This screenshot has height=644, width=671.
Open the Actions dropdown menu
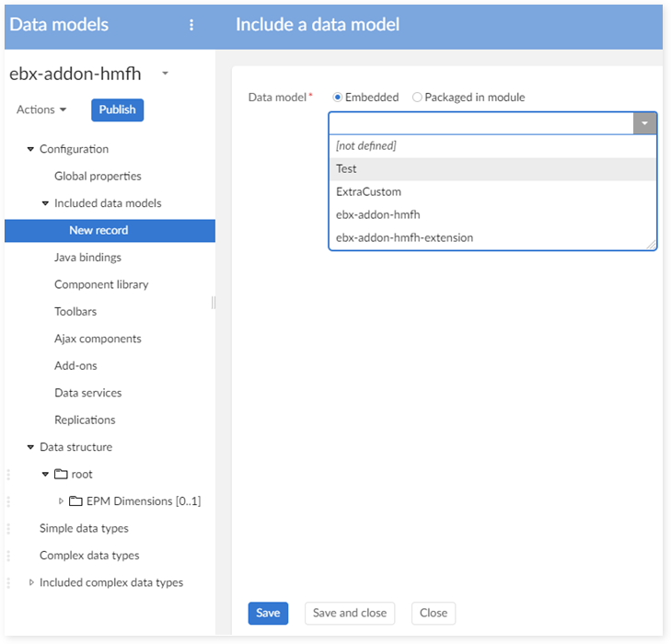pyautogui.click(x=41, y=110)
